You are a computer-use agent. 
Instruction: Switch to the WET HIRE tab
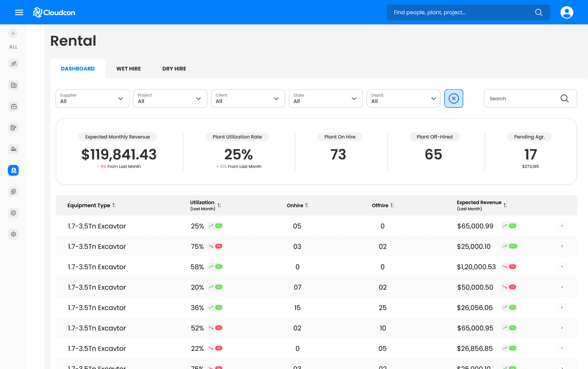(x=128, y=69)
